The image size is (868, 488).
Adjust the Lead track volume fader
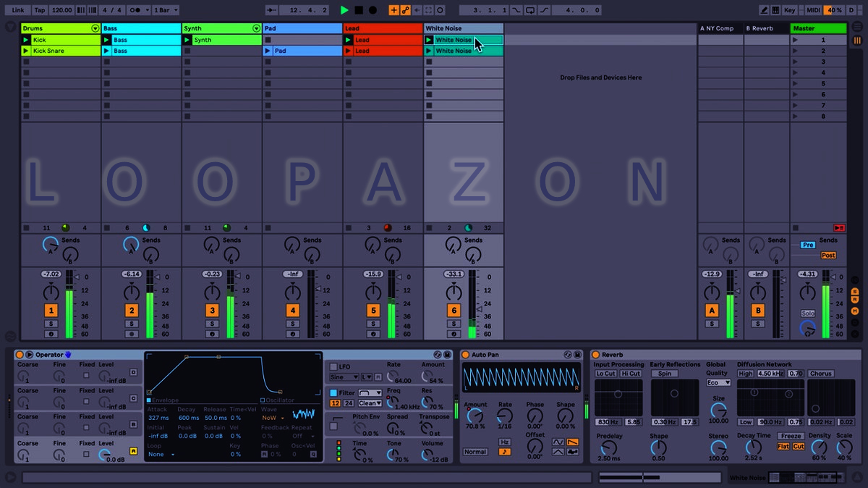point(399,275)
